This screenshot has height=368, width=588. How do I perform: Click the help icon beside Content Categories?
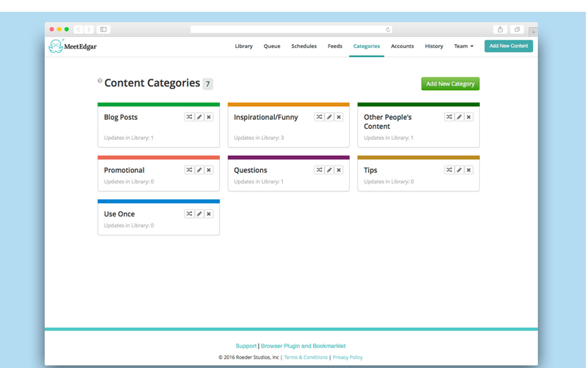coord(100,80)
